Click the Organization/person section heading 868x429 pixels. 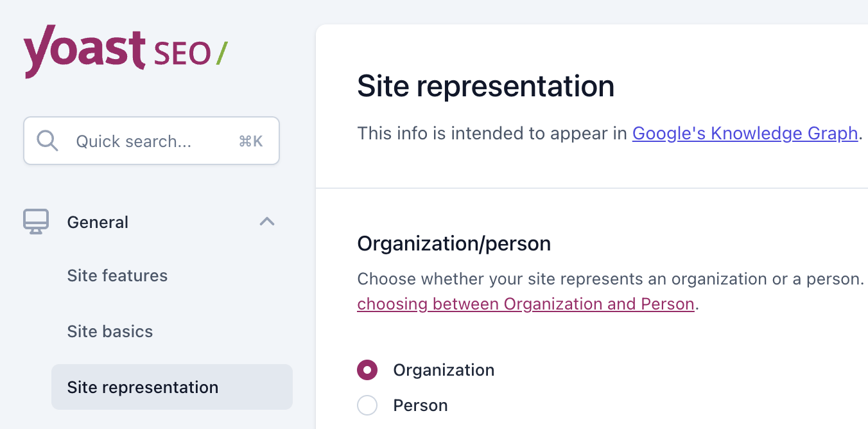point(454,244)
